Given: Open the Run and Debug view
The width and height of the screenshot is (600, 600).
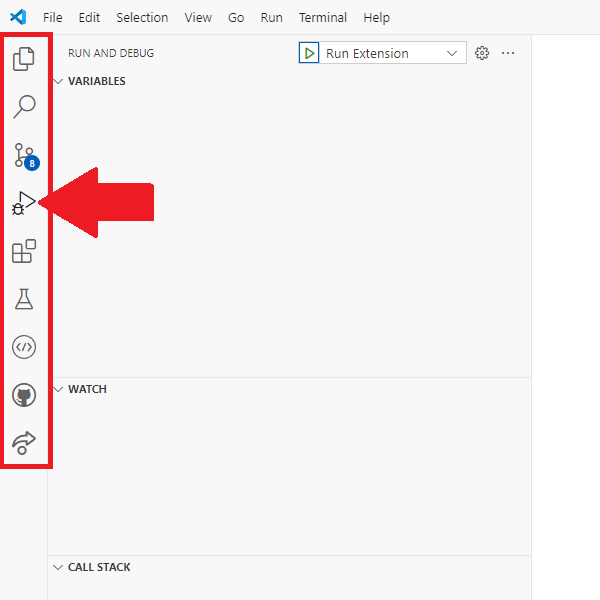Looking at the screenshot, I should click(x=24, y=203).
